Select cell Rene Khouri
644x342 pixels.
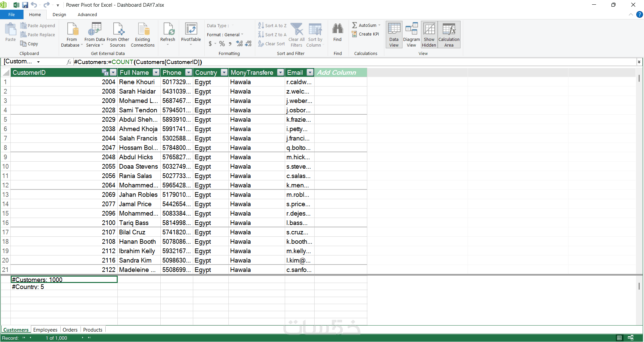coord(139,82)
